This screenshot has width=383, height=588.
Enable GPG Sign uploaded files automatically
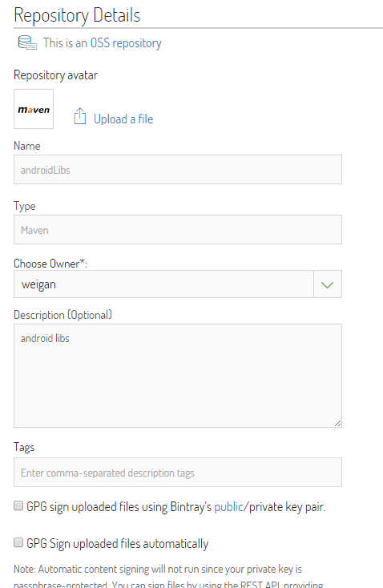(18, 542)
